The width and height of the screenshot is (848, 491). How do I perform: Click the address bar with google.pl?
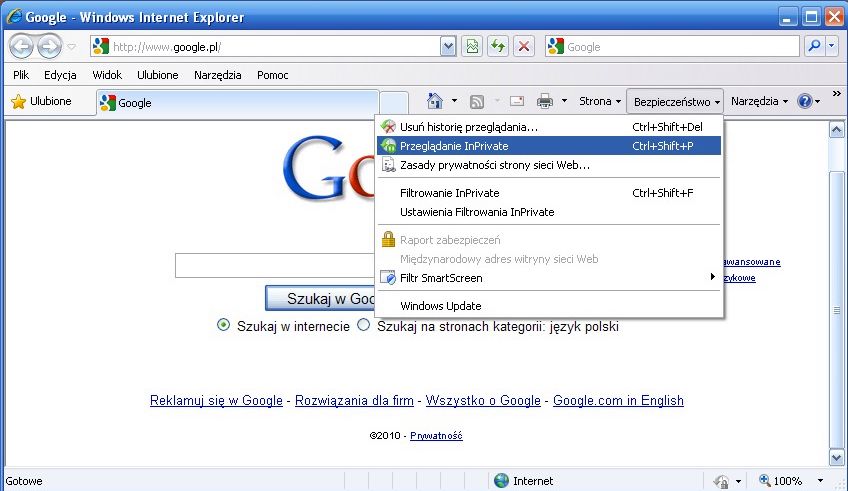coord(265,47)
